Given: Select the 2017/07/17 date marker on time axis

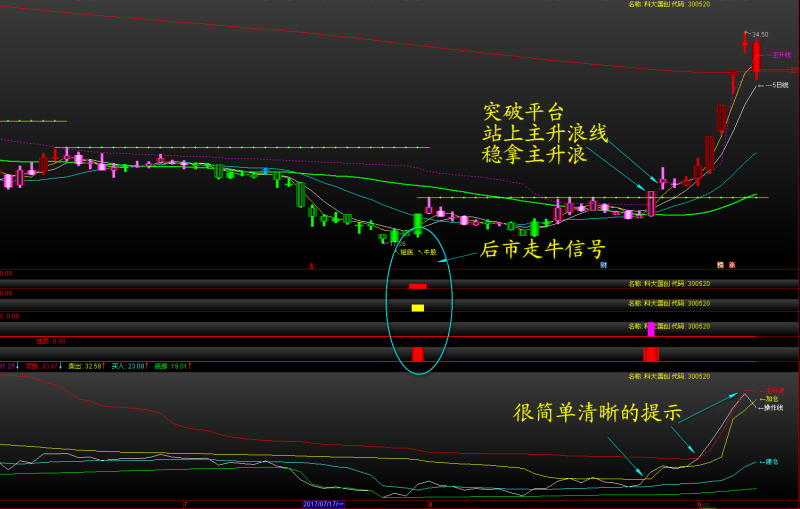Looking at the screenshot, I should coord(324,504).
